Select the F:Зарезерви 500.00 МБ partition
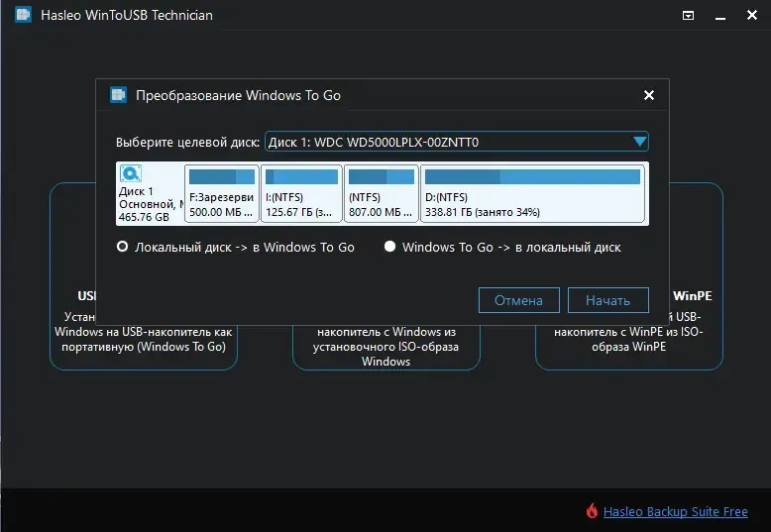 (222, 194)
